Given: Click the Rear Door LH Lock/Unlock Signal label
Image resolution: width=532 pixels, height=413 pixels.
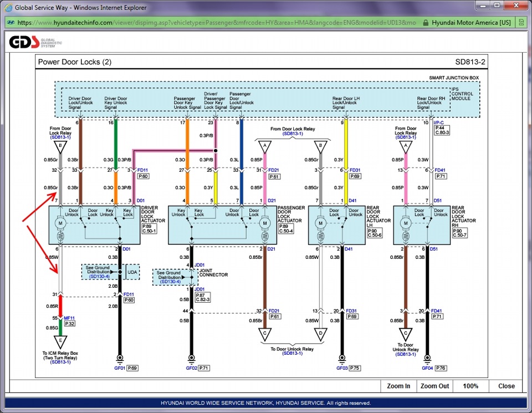Looking at the screenshot, I should click(x=346, y=103).
